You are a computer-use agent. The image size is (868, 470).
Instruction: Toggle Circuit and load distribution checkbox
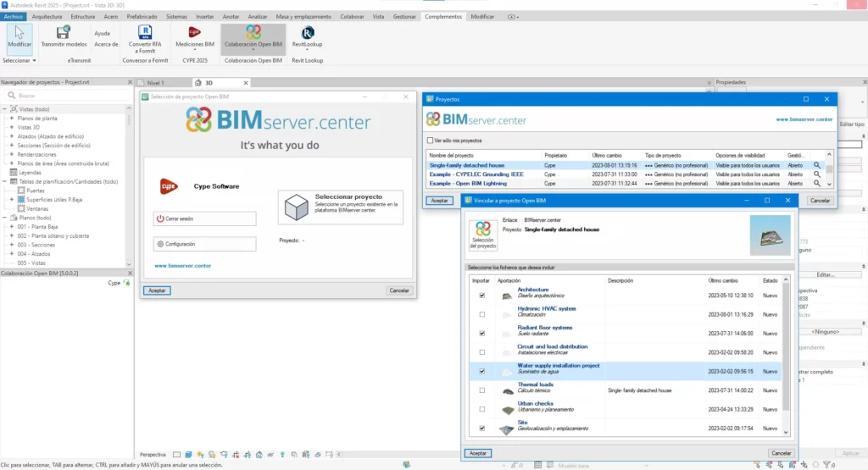coord(481,352)
